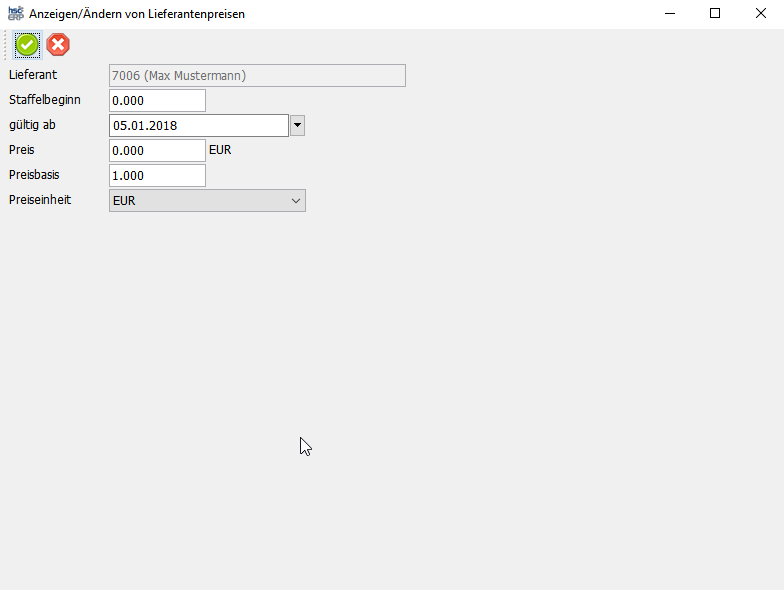Click the gültig ab label
Image resolution: width=784 pixels, height=590 pixels.
pos(33,125)
